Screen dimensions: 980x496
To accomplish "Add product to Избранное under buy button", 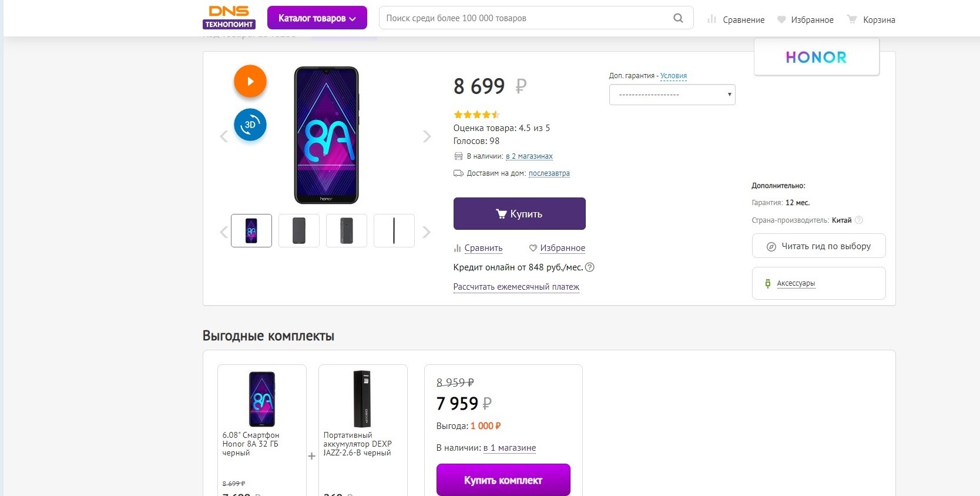I will click(x=557, y=248).
